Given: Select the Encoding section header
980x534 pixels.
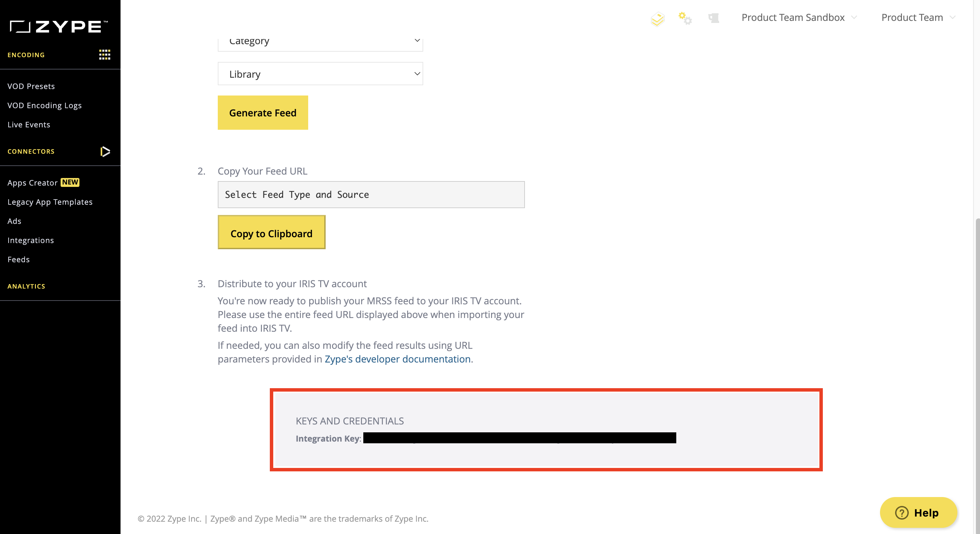Looking at the screenshot, I should pyautogui.click(x=26, y=55).
